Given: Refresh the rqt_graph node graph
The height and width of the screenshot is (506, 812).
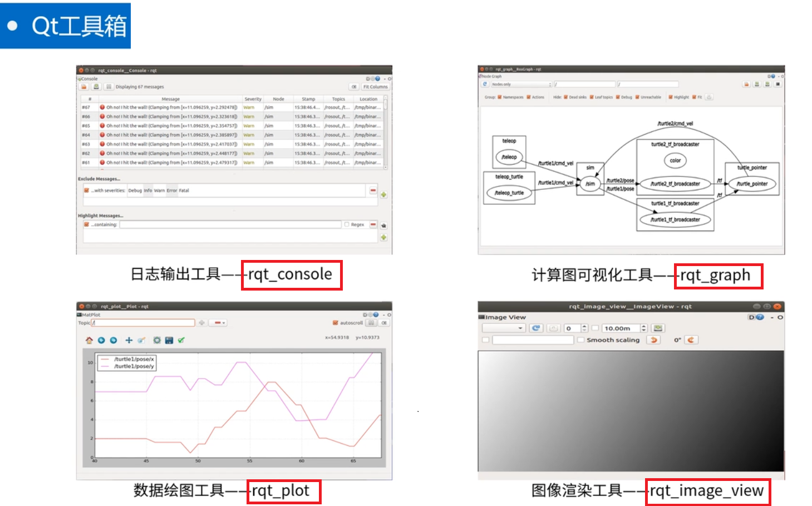Looking at the screenshot, I should pyautogui.click(x=485, y=84).
